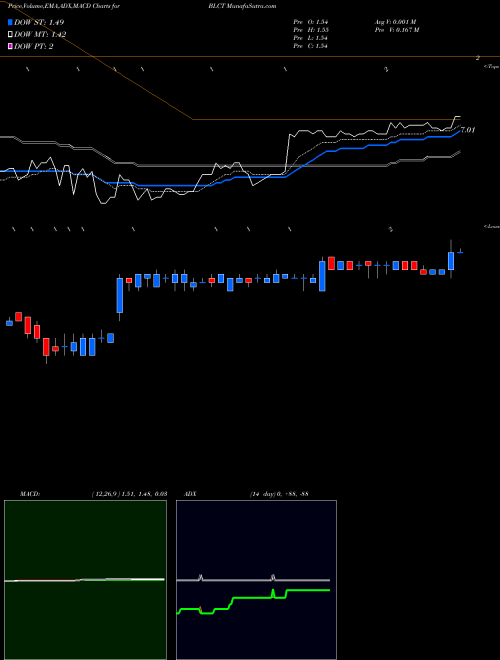Click the '(12,26,9) 1.51, 1.48, 0.03' MACD values
Image resolution: width=500 pixels, height=660 pixels.
129,493
